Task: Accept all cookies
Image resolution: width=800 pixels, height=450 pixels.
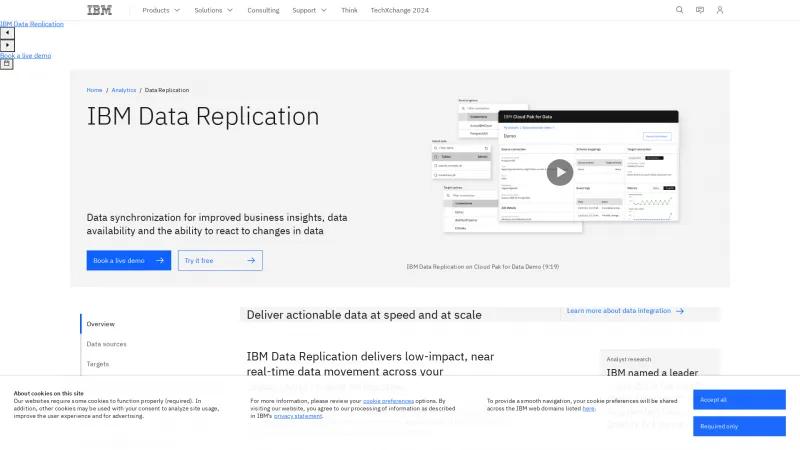Action: click(x=739, y=399)
